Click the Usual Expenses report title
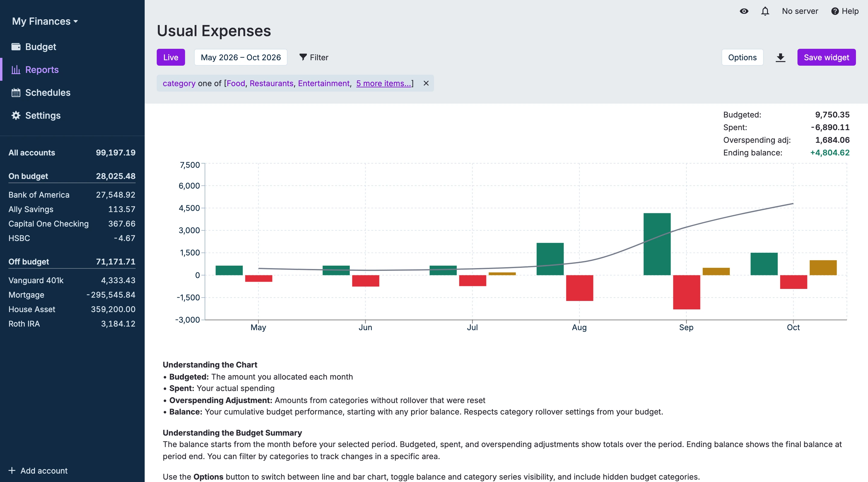The height and width of the screenshot is (482, 868). point(214,31)
